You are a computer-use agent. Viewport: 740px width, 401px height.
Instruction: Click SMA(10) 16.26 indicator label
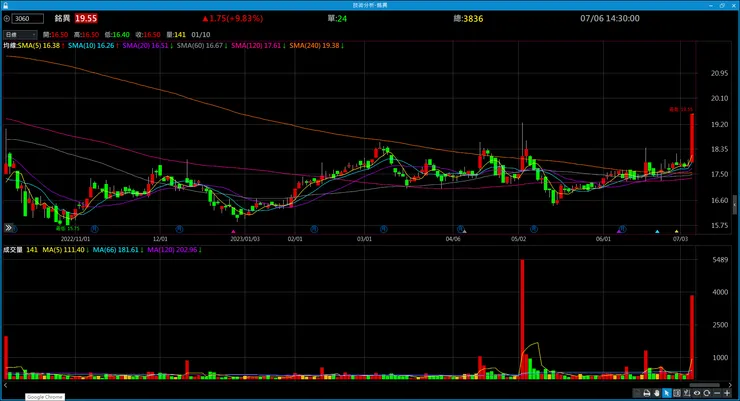coord(93,46)
